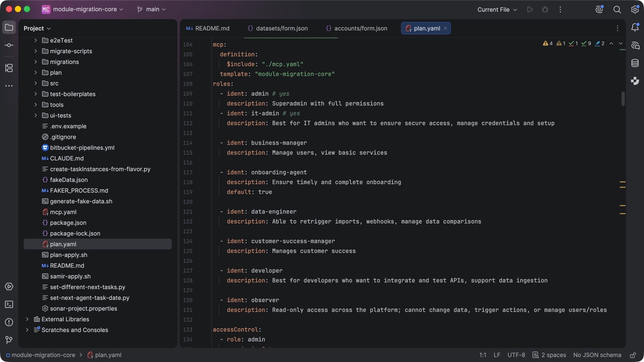
Task: Show the 9 typos in inspections widget
Action: (586, 44)
